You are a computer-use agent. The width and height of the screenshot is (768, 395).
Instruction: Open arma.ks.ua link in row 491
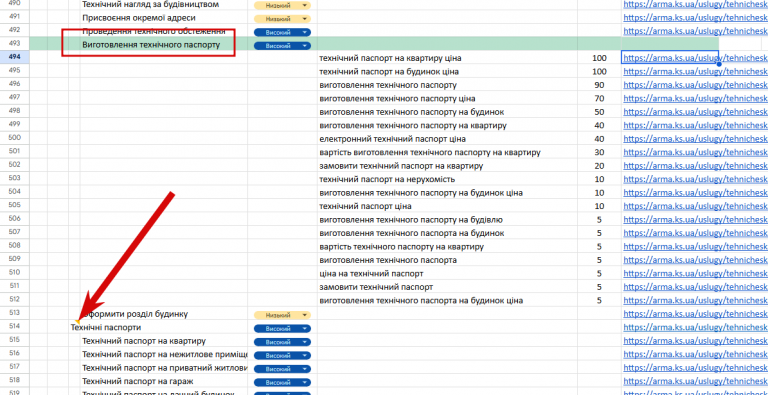tap(695, 18)
